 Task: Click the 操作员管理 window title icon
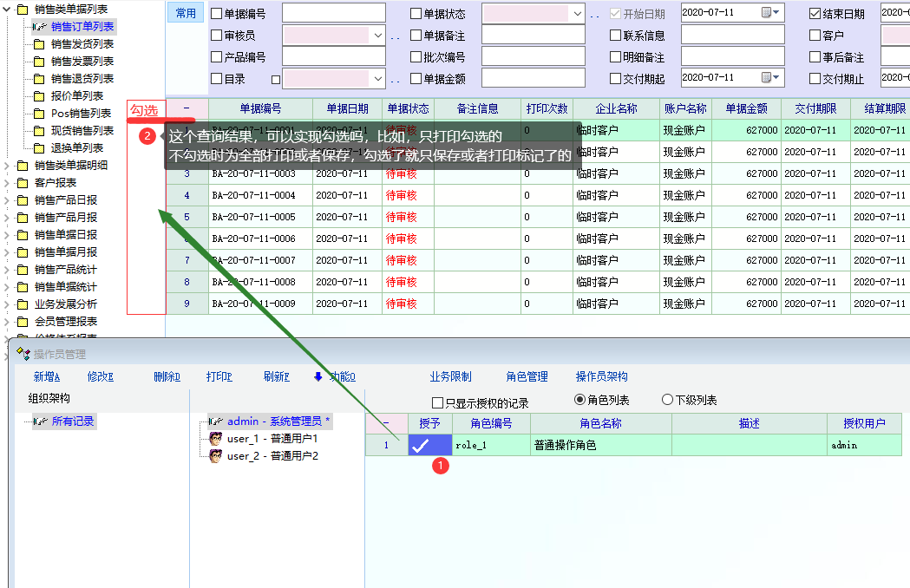pos(23,355)
